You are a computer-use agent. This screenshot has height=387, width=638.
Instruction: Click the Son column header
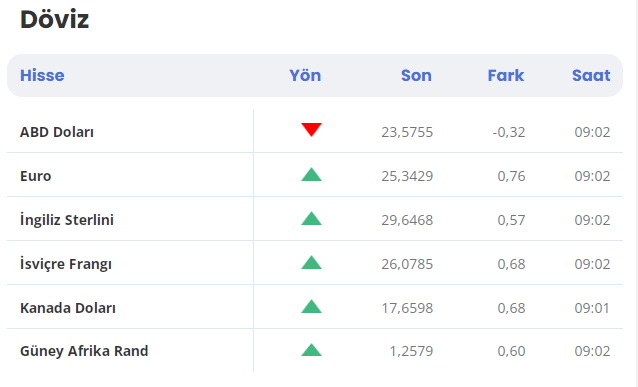416,75
